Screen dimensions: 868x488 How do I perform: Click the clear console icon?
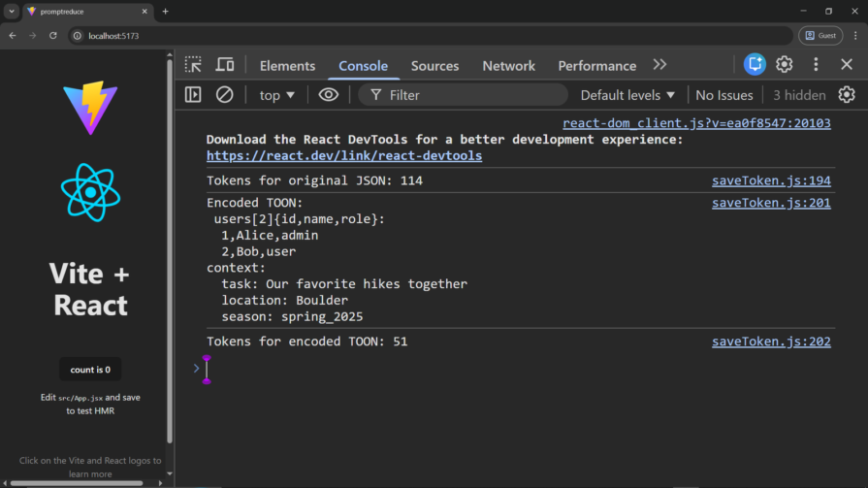(x=224, y=95)
